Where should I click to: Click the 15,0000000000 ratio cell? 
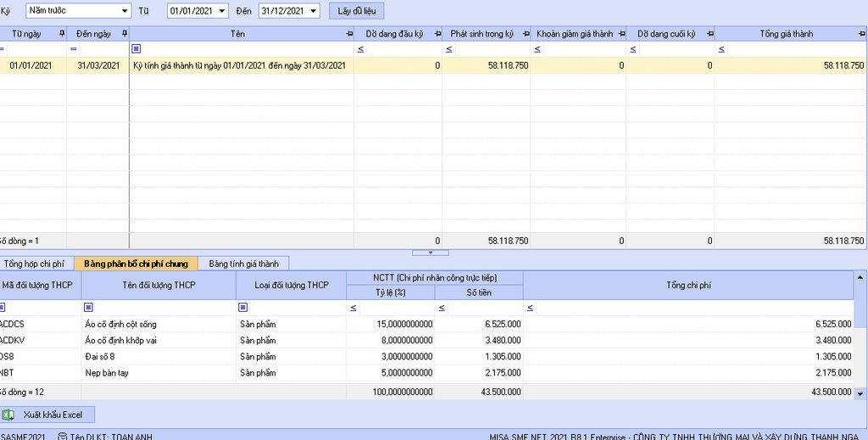click(x=391, y=324)
